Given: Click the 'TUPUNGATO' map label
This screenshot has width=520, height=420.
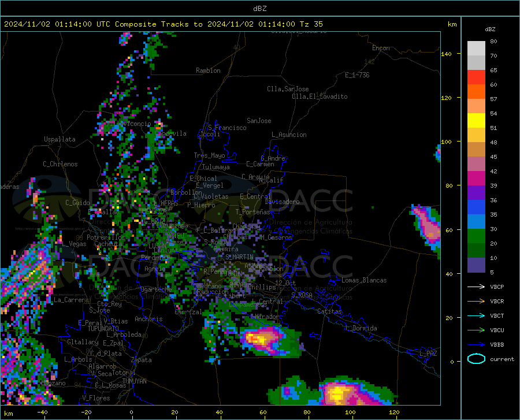Looking at the screenshot, I should [x=103, y=329].
